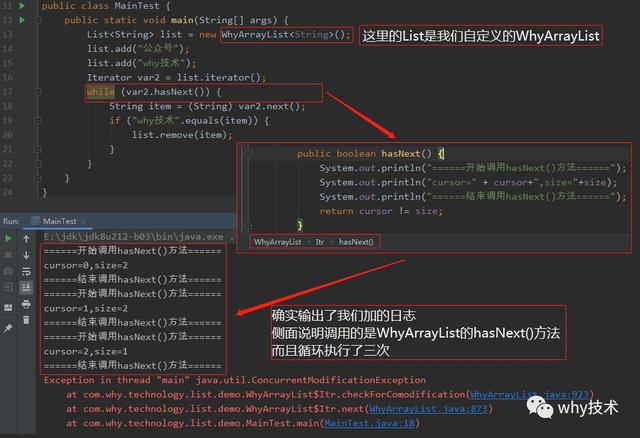Click the Print console icon
640x438 pixels.
(x=26, y=304)
